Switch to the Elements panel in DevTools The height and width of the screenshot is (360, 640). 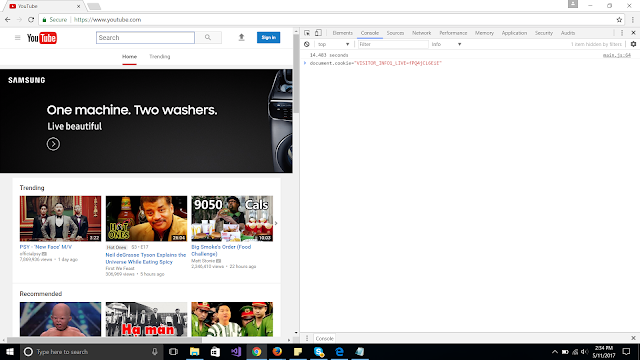pyautogui.click(x=342, y=33)
